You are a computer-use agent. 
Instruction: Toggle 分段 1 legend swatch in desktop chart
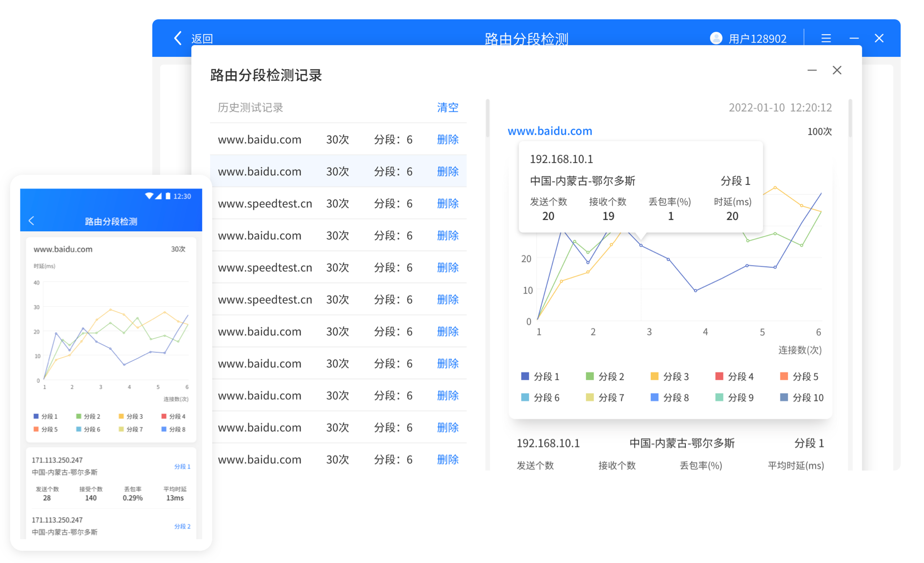pos(525,376)
